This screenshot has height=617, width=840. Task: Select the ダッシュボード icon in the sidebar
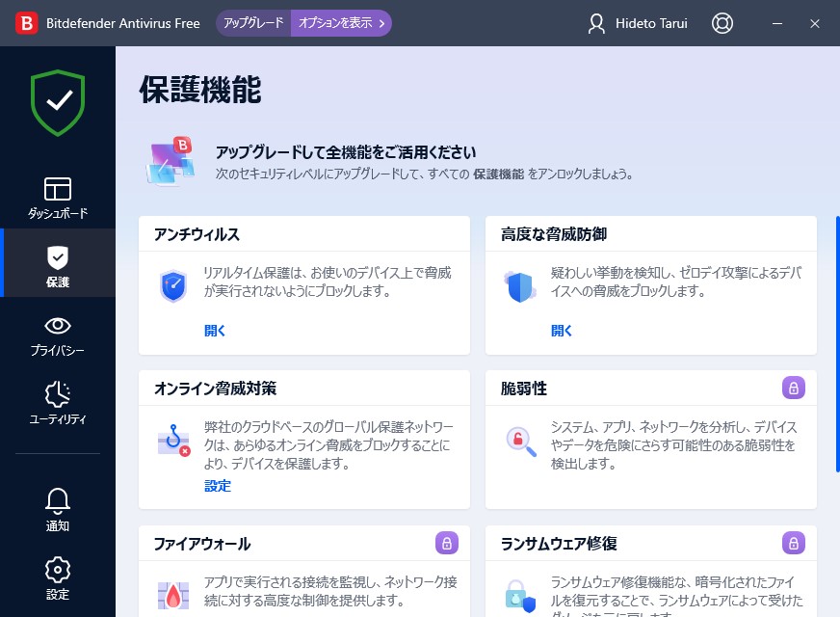(58, 191)
